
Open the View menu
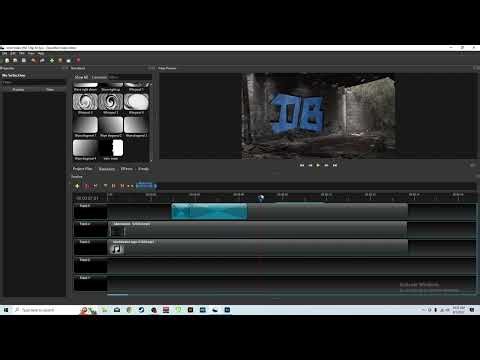[x=31, y=53]
